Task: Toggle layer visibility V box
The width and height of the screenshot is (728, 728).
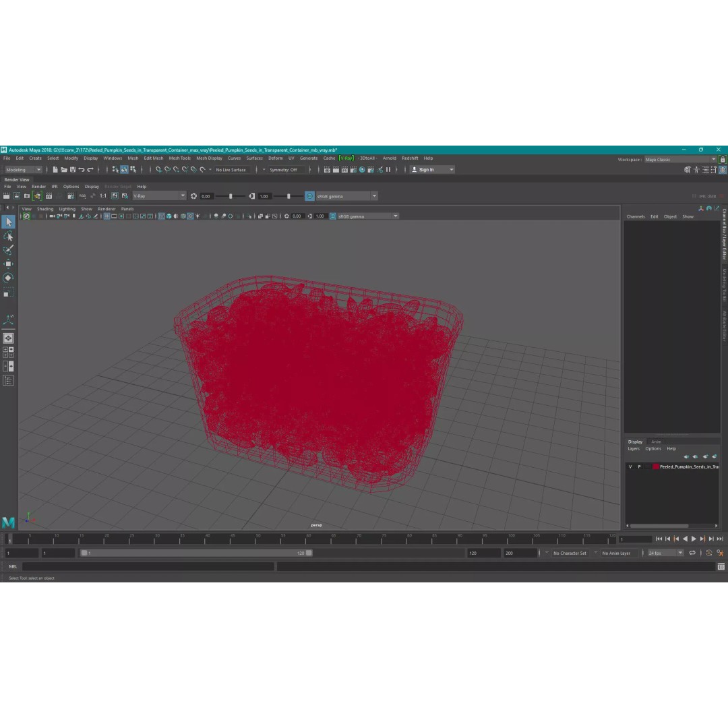Action: click(630, 466)
